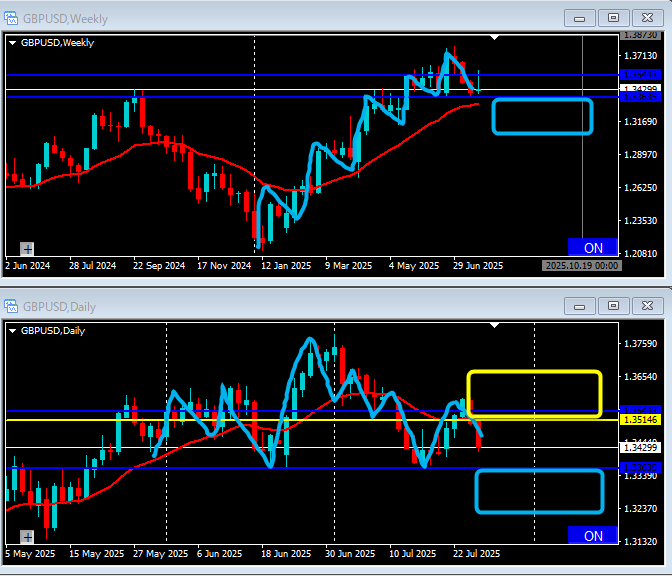Screen dimensions: 672x577
Task: Click the 1.28970 price scale value in Weekly chart
Action: coord(640,155)
